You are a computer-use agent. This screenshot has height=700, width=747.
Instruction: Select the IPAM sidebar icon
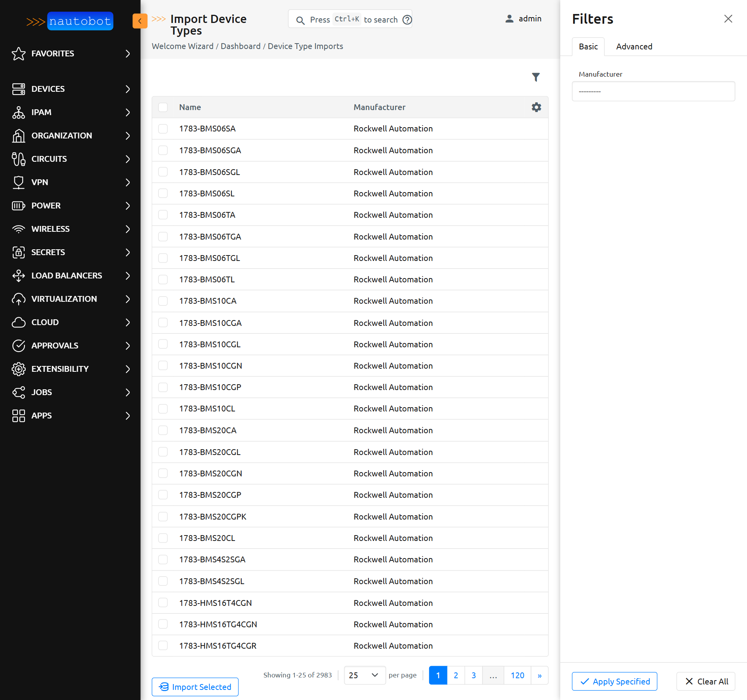pyautogui.click(x=18, y=112)
